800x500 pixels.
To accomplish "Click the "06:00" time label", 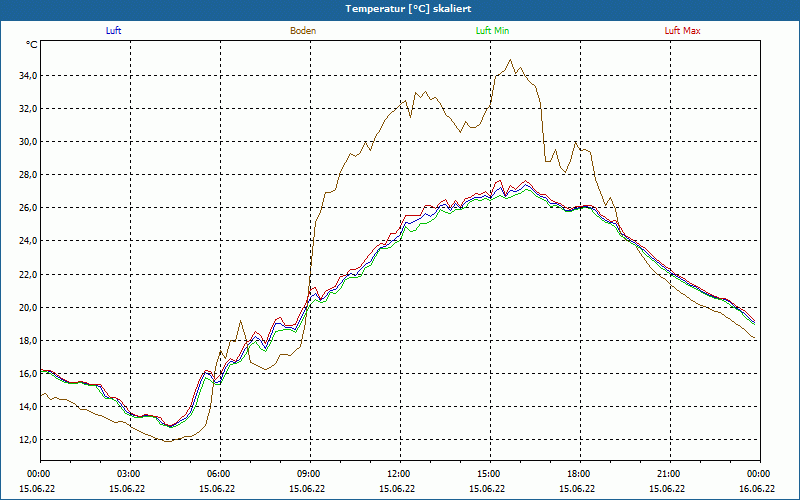I will [x=220, y=474].
